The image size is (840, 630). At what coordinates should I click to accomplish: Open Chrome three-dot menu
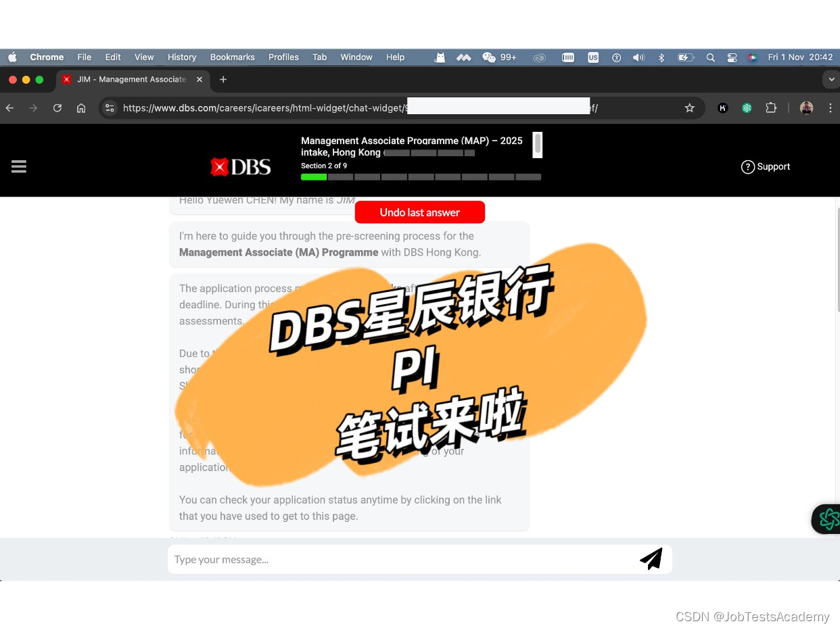point(831,108)
